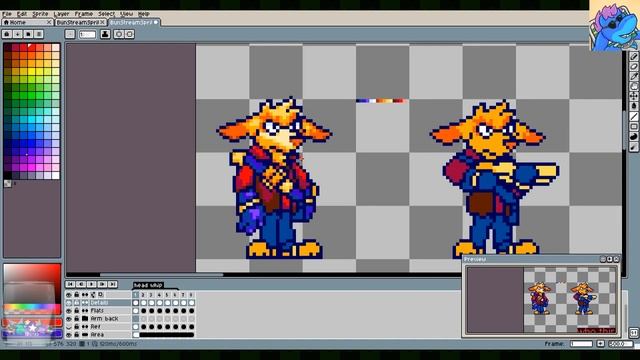Click the red foreground color bar
The height and width of the screenshot is (360, 640).
[x=32, y=323]
